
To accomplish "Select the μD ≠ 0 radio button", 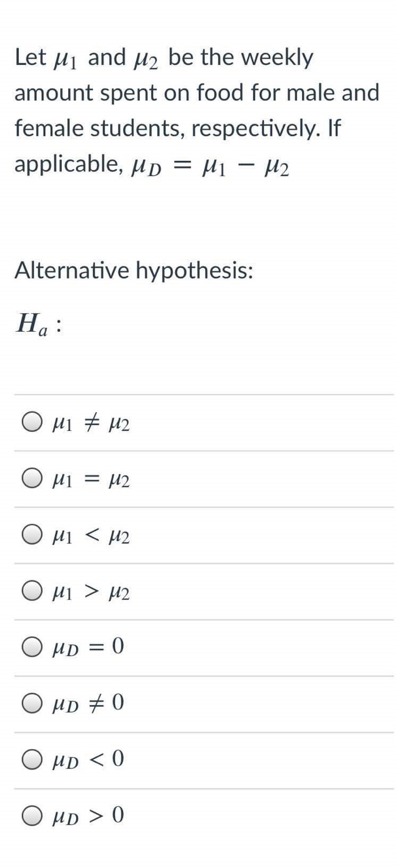I will [33, 703].
